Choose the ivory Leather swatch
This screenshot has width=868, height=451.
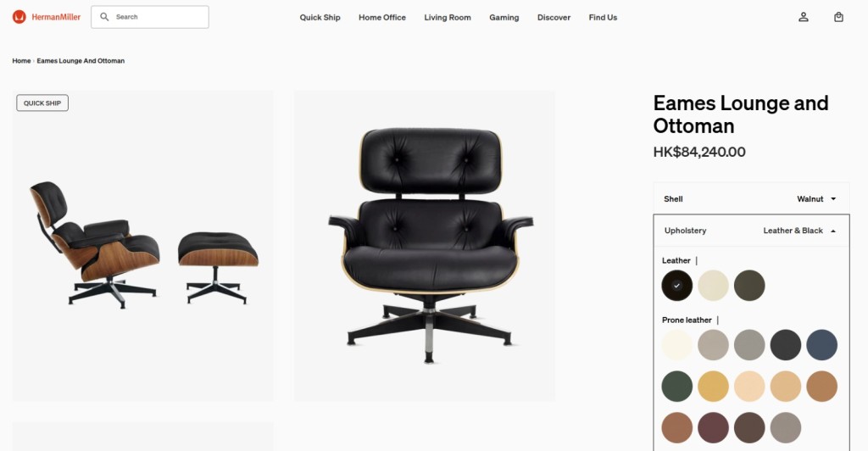[x=713, y=286]
